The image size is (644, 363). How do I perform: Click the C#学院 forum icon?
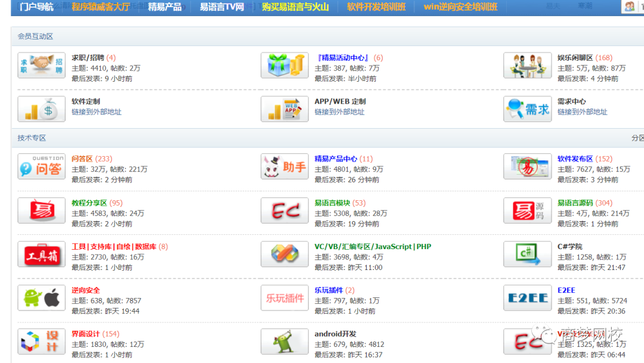pos(527,254)
